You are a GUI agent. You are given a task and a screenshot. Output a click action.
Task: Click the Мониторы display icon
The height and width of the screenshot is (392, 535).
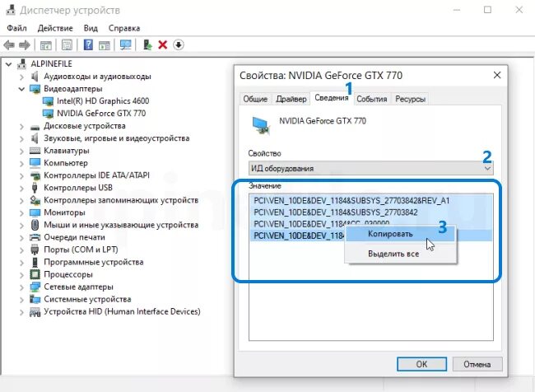tap(35, 212)
